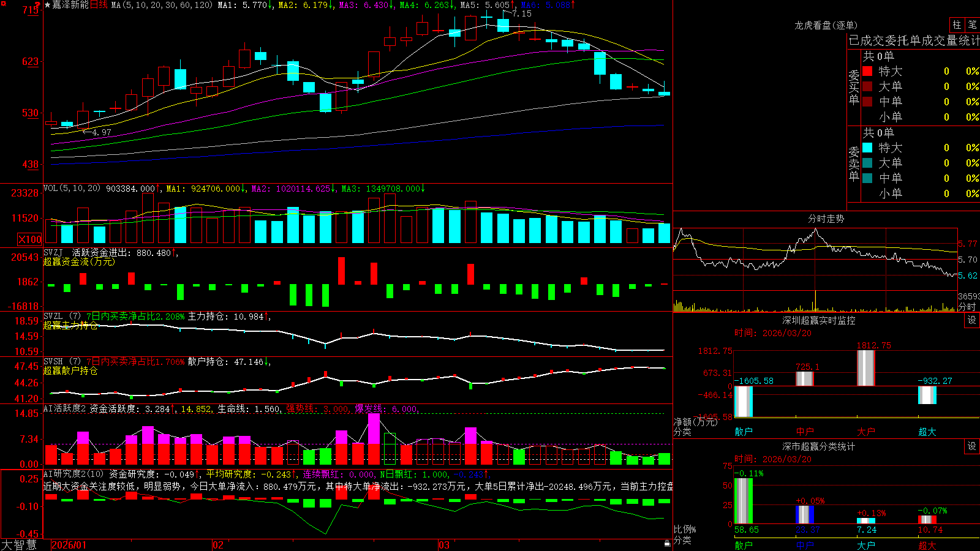Click the 58.65 percentage under 深市超赢分类统计
This screenshot has height=551, width=980.
pyautogui.click(x=747, y=530)
